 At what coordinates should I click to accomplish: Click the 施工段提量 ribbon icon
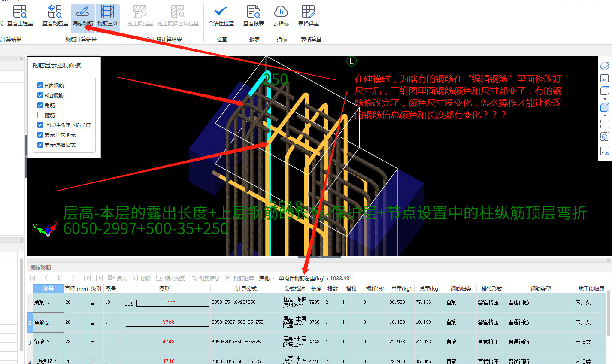tap(140, 15)
